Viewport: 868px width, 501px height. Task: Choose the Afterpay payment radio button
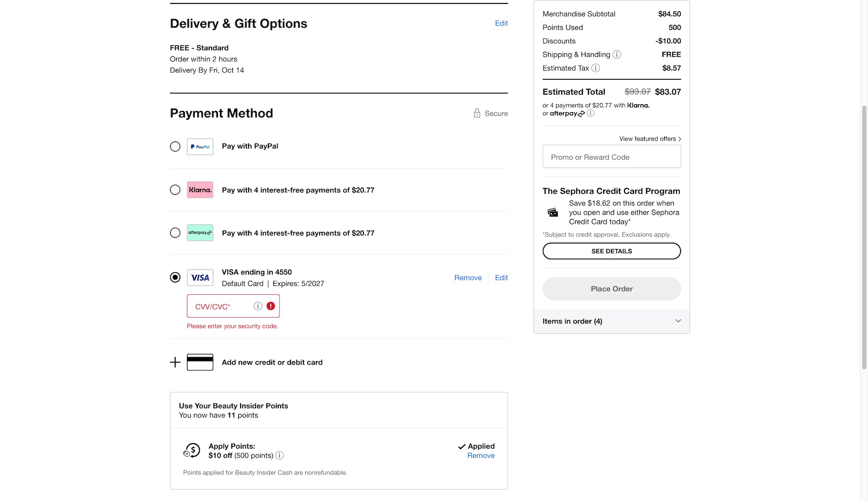175,233
